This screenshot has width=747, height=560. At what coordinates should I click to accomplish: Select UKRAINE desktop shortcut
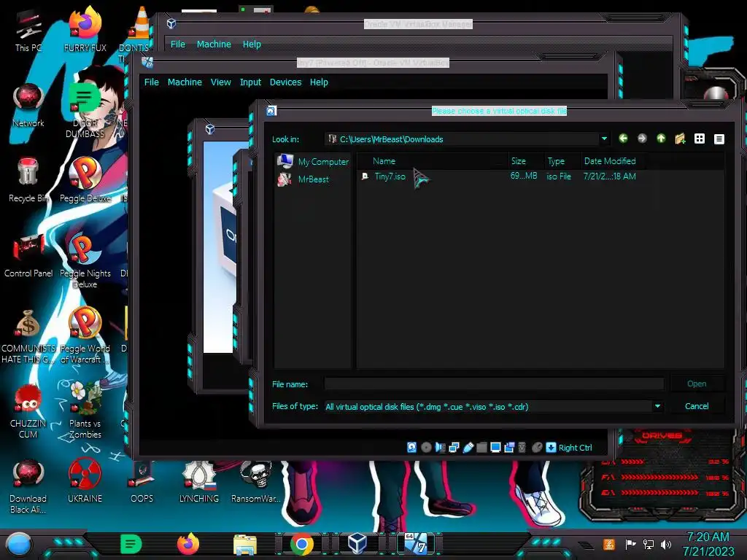(85, 481)
